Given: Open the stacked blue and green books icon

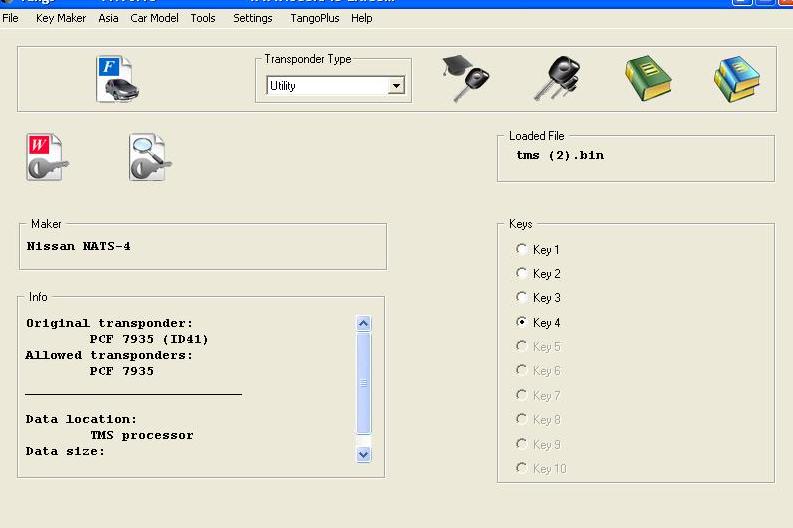Looking at the screenshot, I should (737, 79).
